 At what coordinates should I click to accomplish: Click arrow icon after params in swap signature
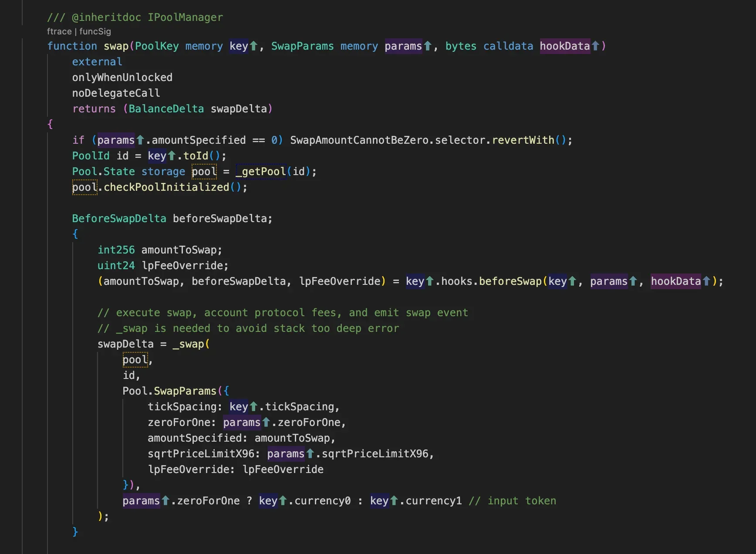428,46
